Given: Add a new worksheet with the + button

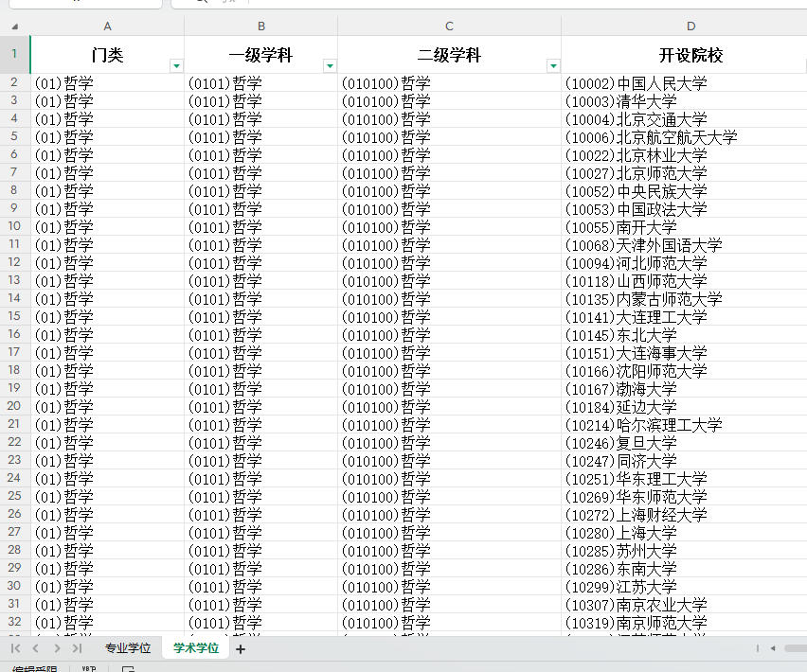Looking at the screenshot, I should point(239,650).
